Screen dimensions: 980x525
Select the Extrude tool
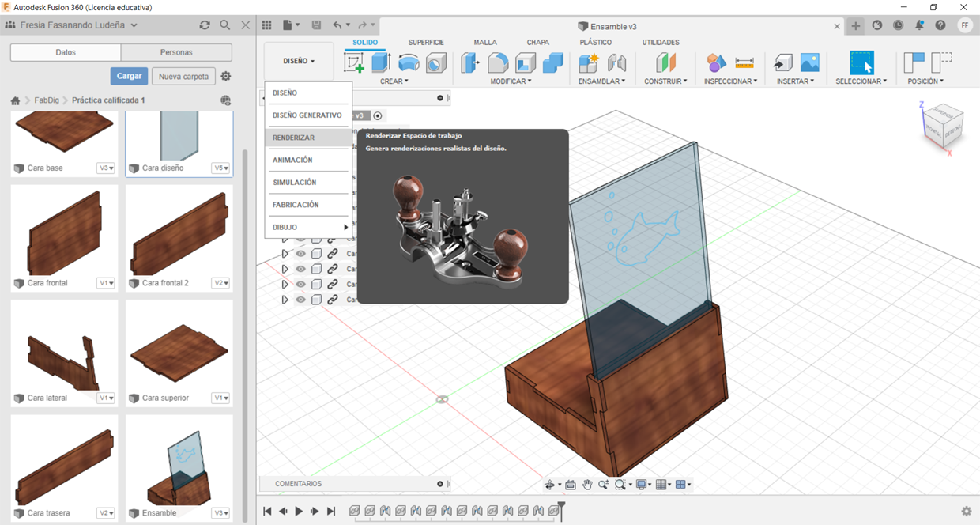click(x=382, y=62)
